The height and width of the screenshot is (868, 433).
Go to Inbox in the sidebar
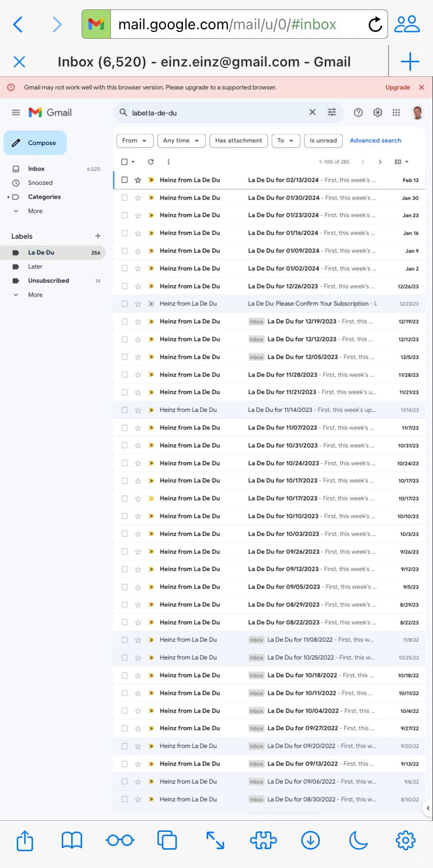click(36, 169)
